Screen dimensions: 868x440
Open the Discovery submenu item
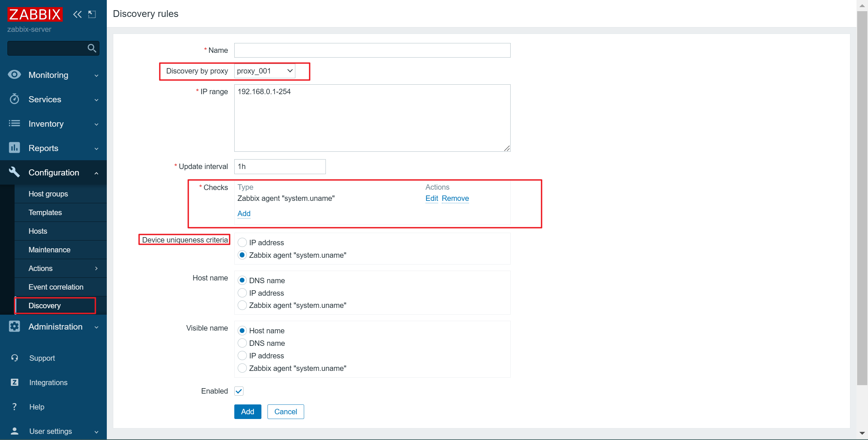click(44, 306)
